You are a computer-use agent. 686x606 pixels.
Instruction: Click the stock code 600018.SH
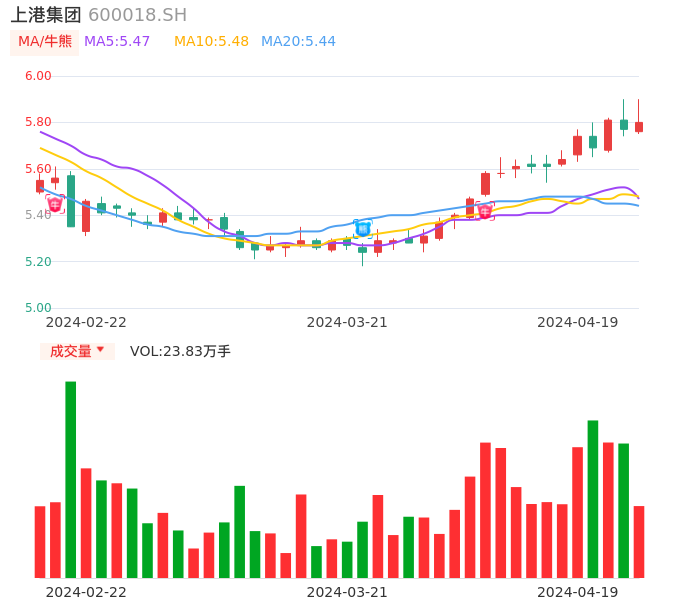click(x=137, y=15)
